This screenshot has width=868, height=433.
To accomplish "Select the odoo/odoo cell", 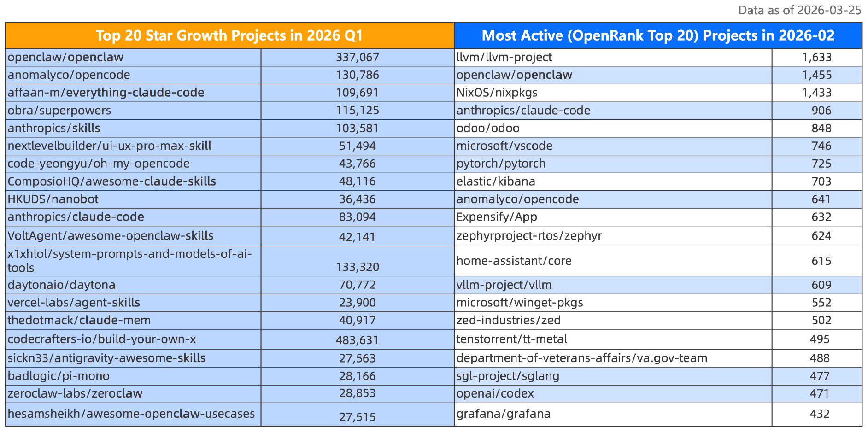I will tap(613, 128).
